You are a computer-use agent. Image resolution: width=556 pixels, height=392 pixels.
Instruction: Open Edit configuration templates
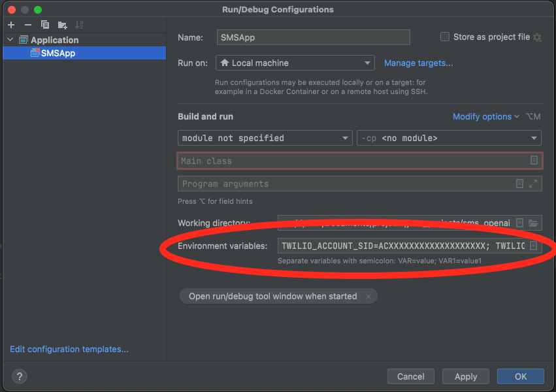pos(69,349)
